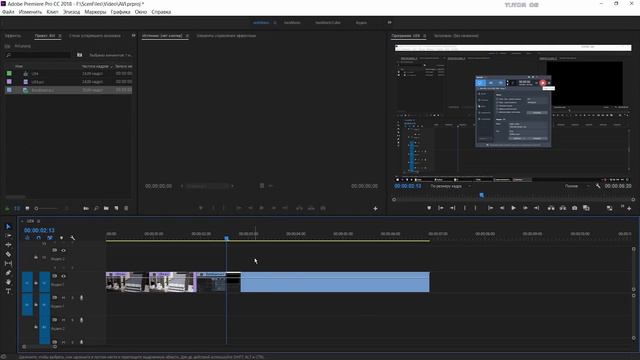Screen dimensions: 640x360
Task: Toggle eye visibility of top video track
Action: 63,250
